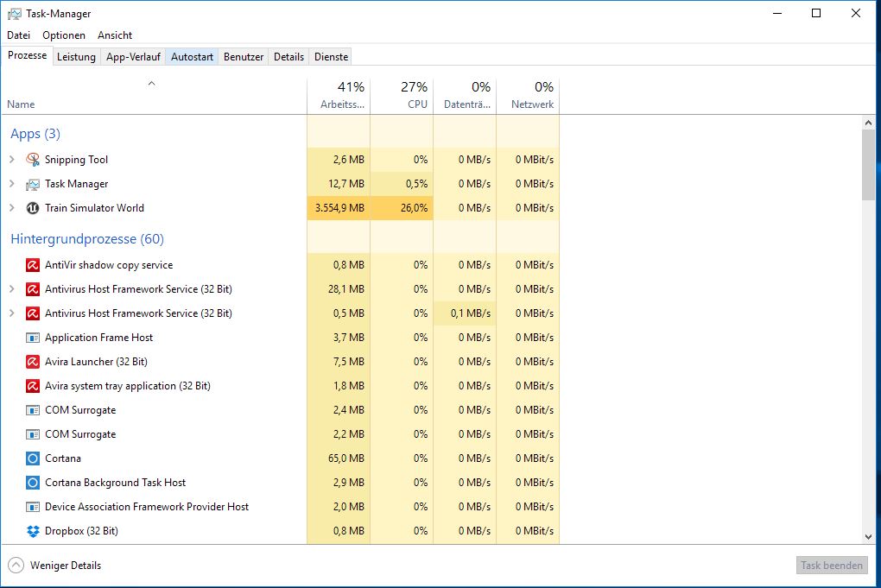Expand the first Antivirus Host Framework Service
The height and width of the screenshot is (588, 881).
pyautogui.click(x=11, y=289)
